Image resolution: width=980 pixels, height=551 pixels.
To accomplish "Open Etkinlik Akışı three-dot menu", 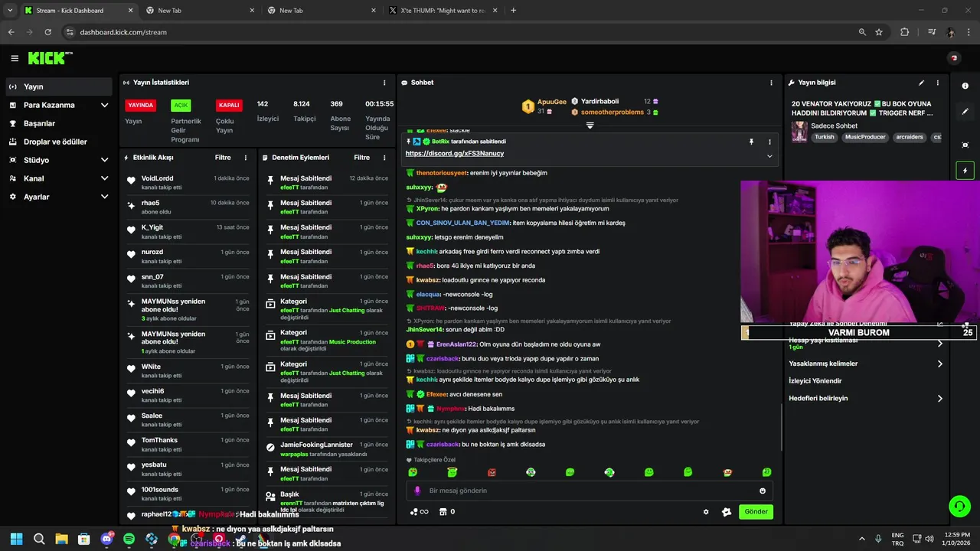I will [x=246, y=158].
